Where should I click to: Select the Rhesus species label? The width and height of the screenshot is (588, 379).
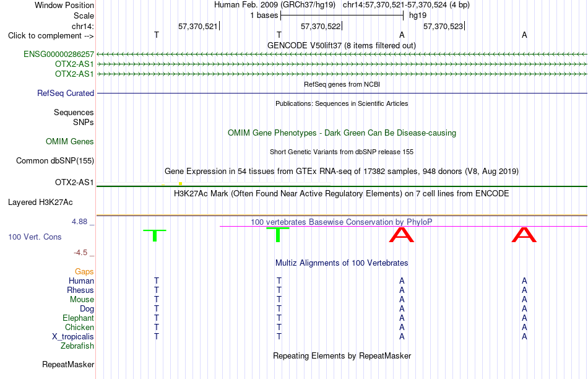click(x=80, y=290)
